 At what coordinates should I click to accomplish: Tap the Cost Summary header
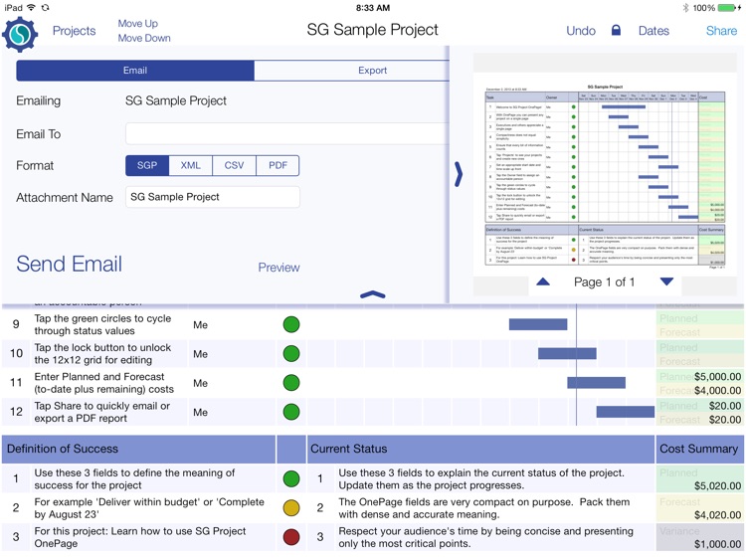click(x=698, y=449)
